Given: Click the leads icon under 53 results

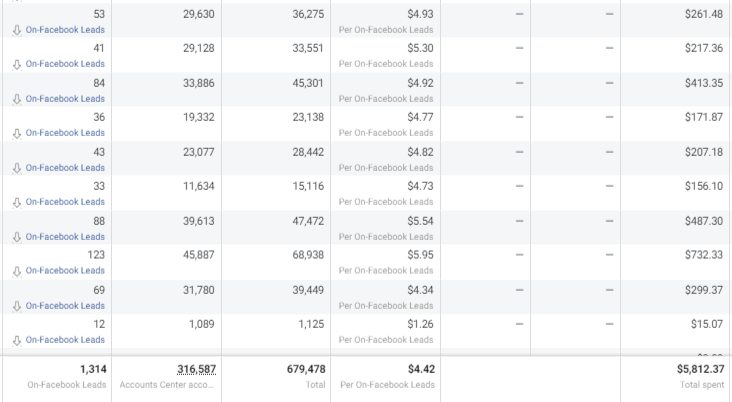Looking at the screenshot, I should pyautogui.click(x=16, y=30).
